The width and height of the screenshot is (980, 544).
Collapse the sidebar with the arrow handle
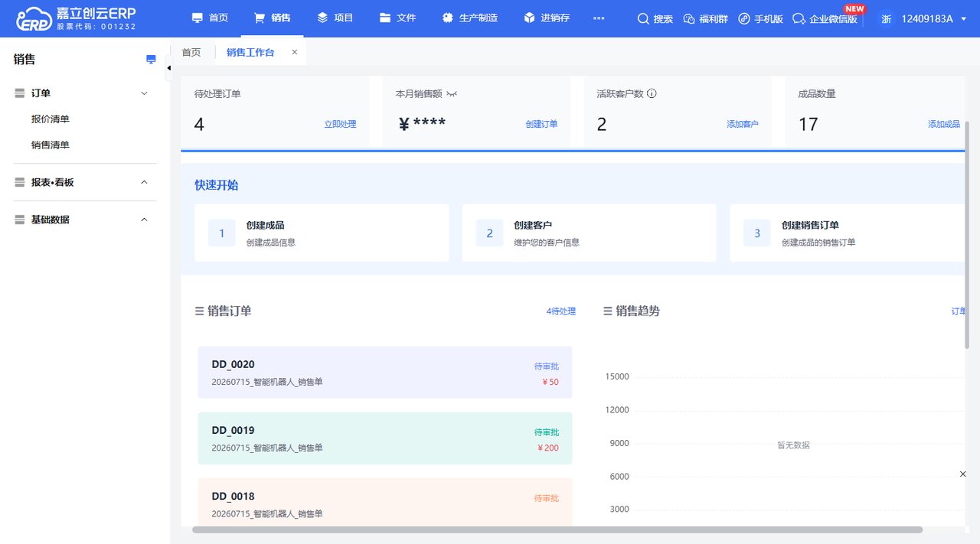[x=168, y=68]
